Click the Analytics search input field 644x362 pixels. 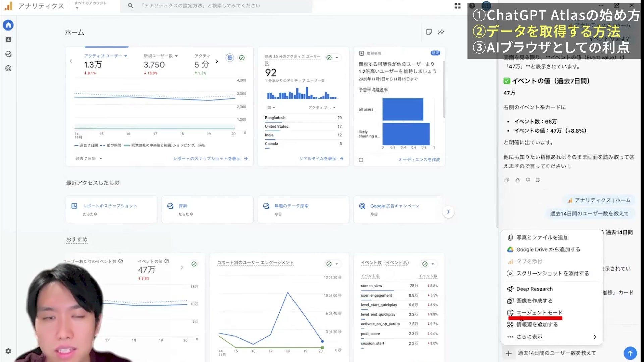[x=216, y=6]
